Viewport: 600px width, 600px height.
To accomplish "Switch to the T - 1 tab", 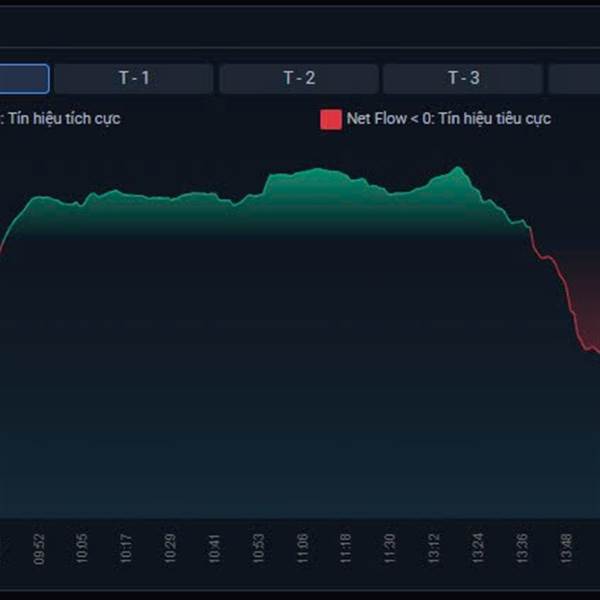I will coord(134,78).
